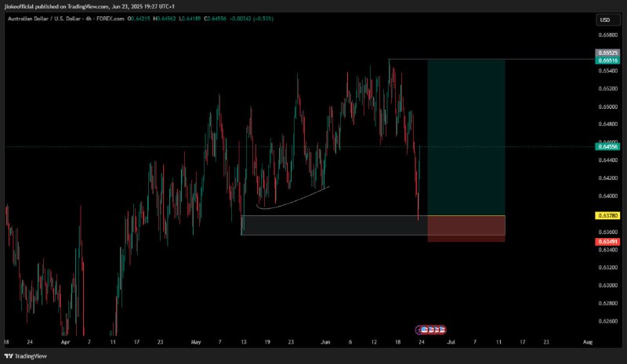Image resolution: width=627 pixels, height=364 pixels.
Task: Click the yellow 0.63780 entry price label
Action: (x=607, y=216)
